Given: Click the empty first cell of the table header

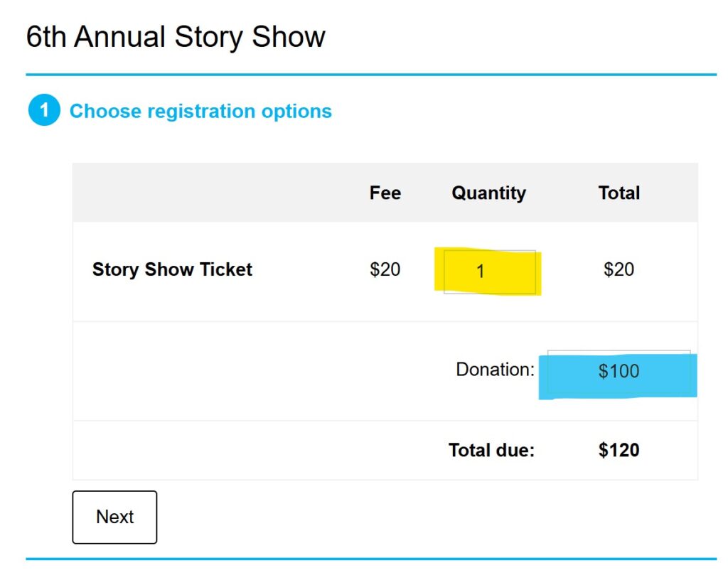Looking at the screenshot, I should tap(213, 193).
